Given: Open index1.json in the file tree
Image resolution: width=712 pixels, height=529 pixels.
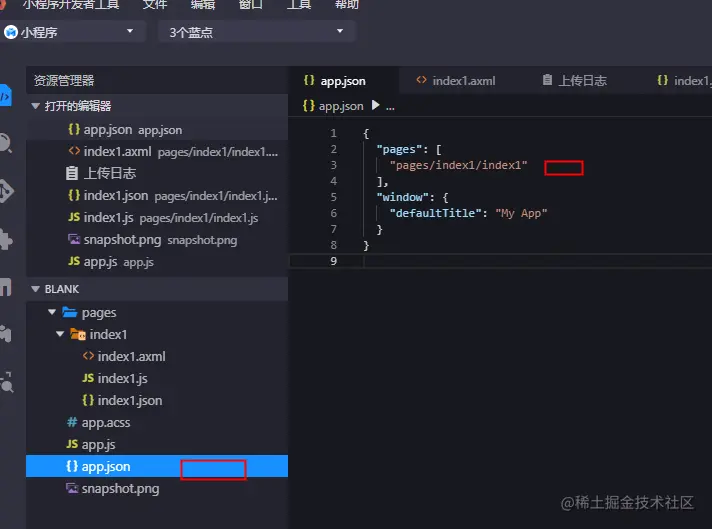Looking at the screenshot, I should click(x=157, y=400).
